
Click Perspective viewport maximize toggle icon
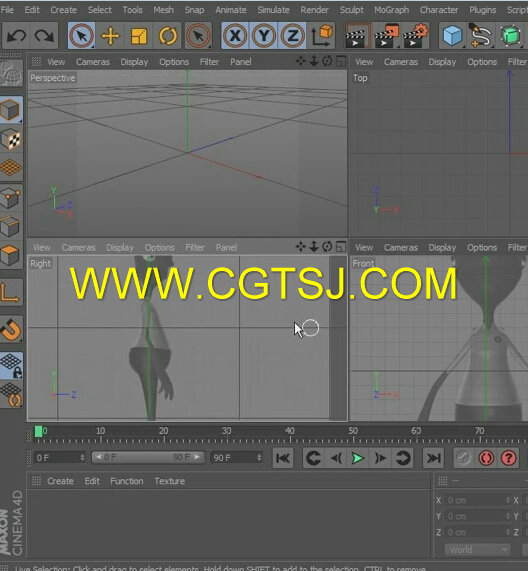tap(341, 61)
